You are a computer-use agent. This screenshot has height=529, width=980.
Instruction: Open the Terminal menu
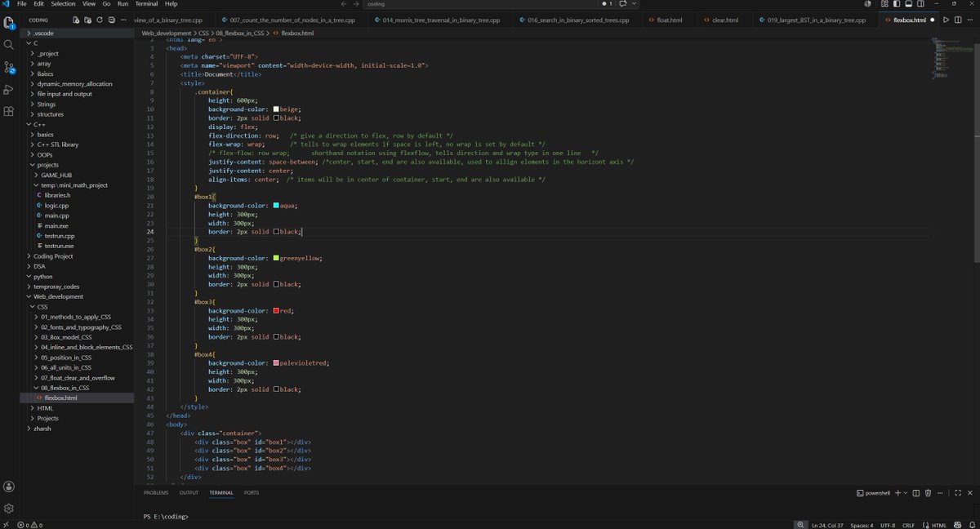tap(146, 4)
